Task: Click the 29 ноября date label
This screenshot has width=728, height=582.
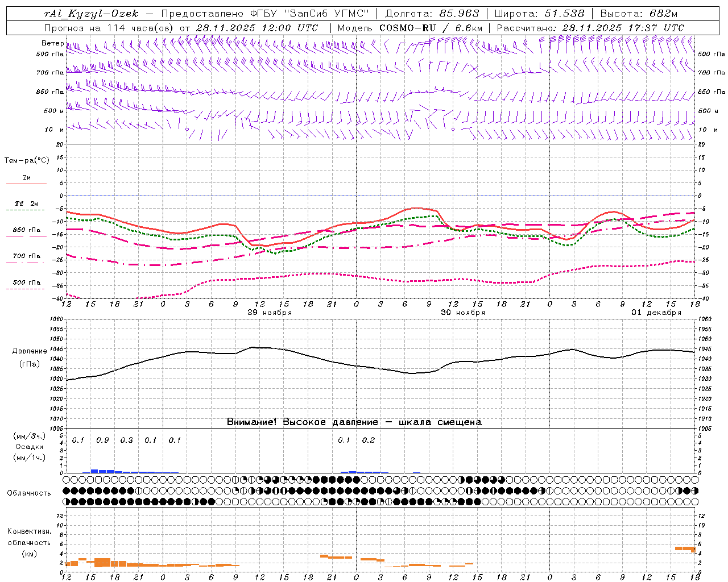Action: 270,313
